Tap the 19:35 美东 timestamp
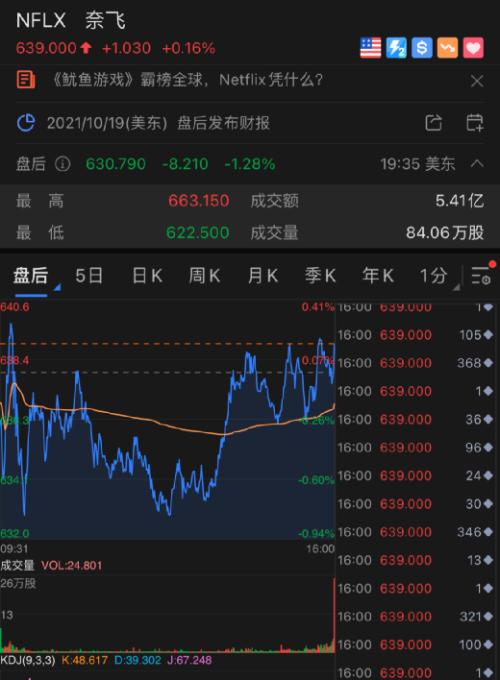500x680 pixels. [418, 164]
